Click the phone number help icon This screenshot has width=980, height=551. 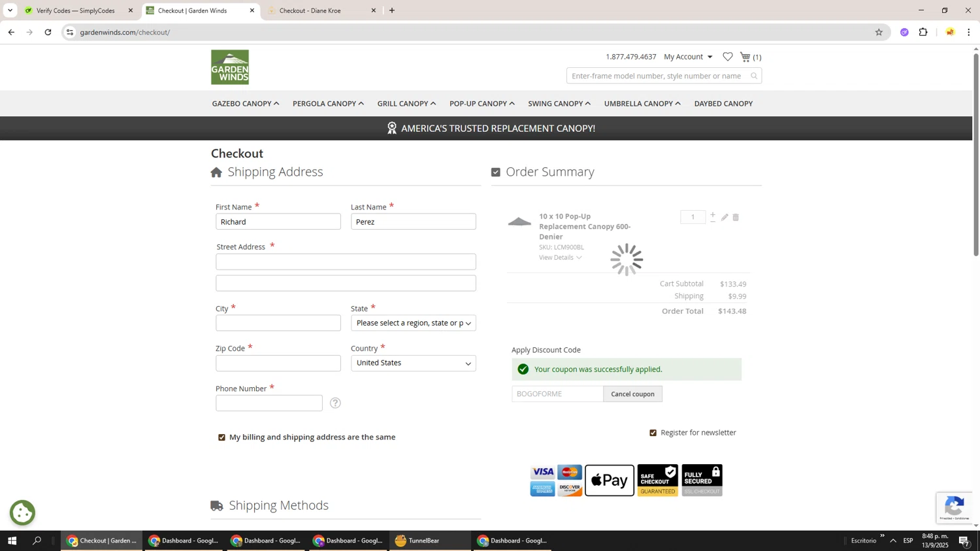click(x=335, y=403)
